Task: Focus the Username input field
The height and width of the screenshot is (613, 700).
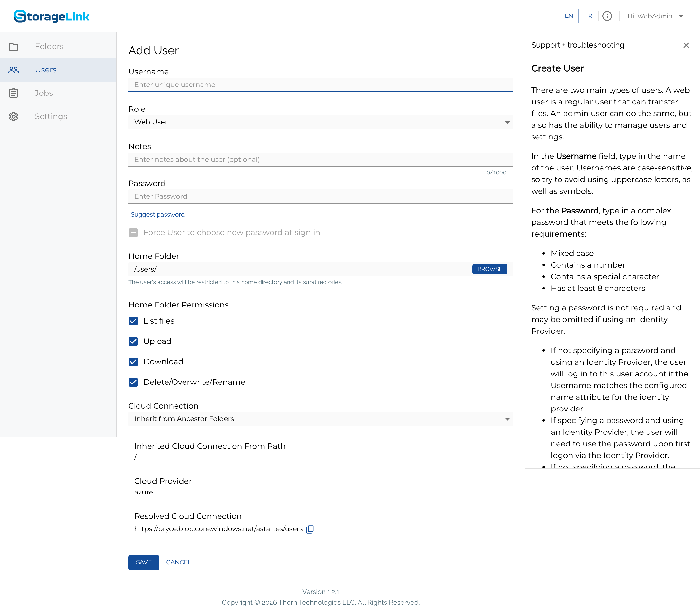Action: 321,85
